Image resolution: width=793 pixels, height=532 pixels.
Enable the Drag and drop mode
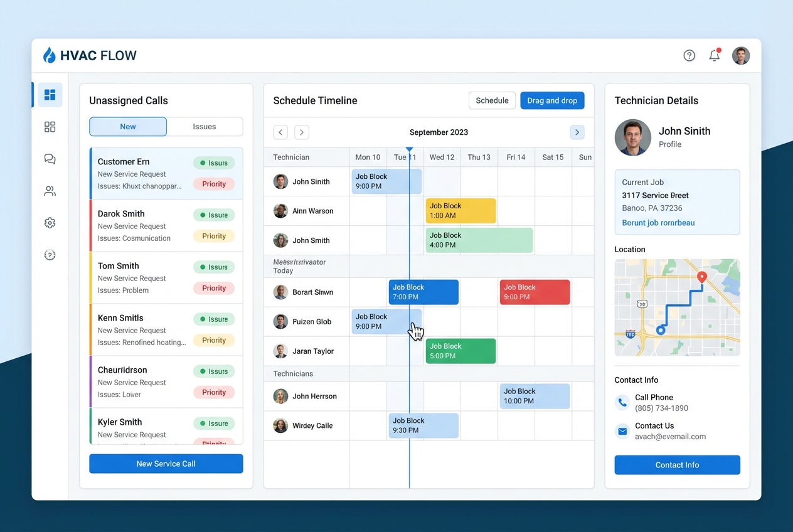tap(552, 100)
